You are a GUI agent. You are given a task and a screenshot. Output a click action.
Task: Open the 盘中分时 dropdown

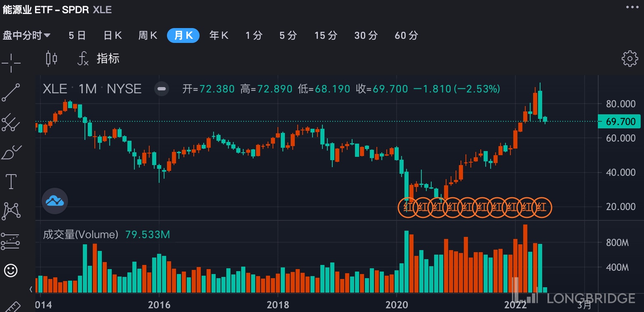(27, 35)
